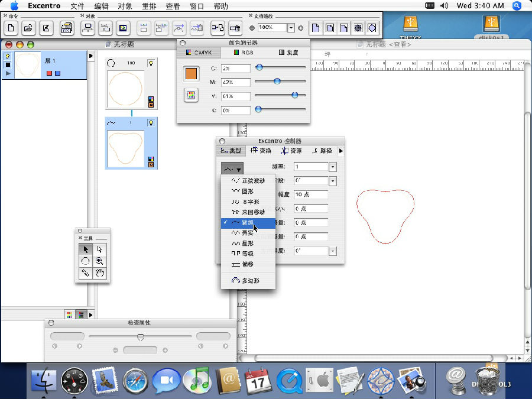Click the orange current color swatch
This screenshot has height=399, width=532.
click(191, 73)
